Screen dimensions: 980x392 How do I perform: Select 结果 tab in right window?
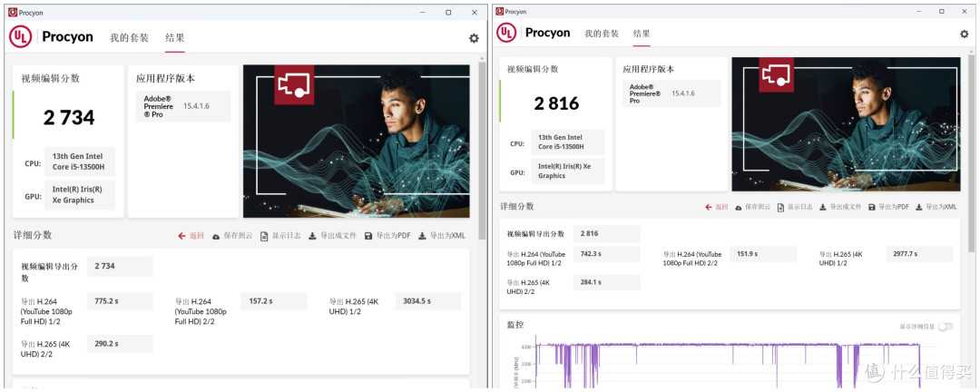642,34
